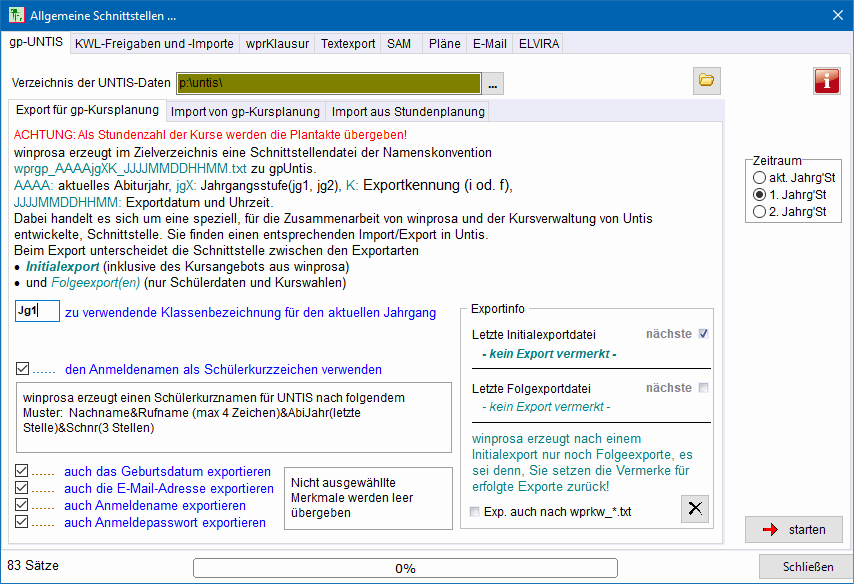
Task: Switch to KWL-Freigaben und -Importe tab
Action: click(x=154, y=44)
